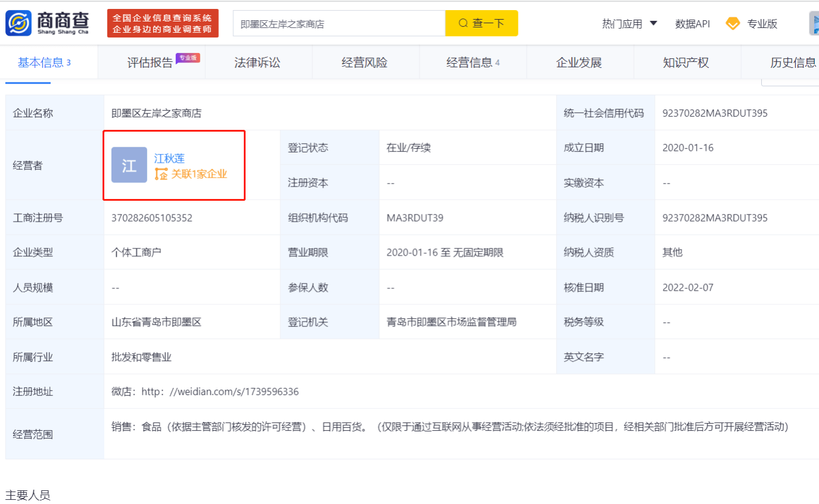Click the 关联1家企业 link
The image size is (819, 504).
199,175
